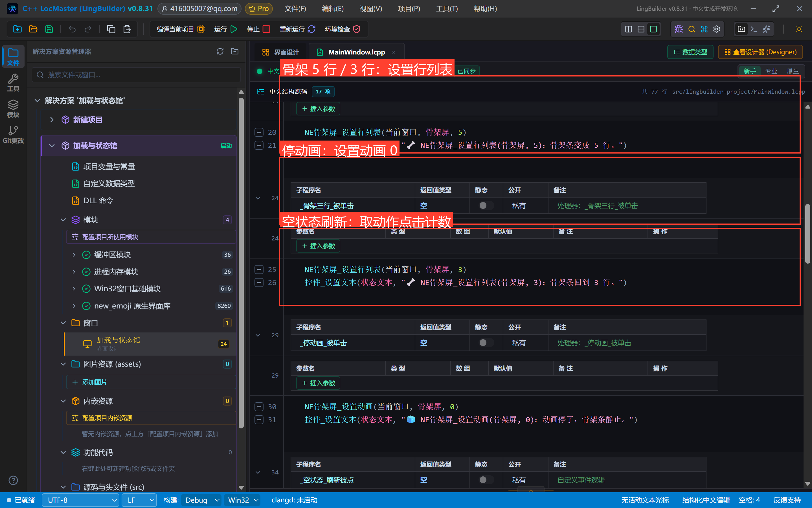Switch to 原生 mode
The width and height of the screenshot is (812, 508).
click(793, 71)
